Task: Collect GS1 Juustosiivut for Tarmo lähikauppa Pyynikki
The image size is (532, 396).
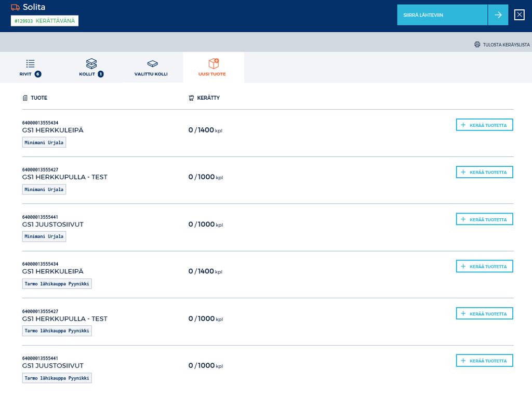Action: (x=484, y=361)
